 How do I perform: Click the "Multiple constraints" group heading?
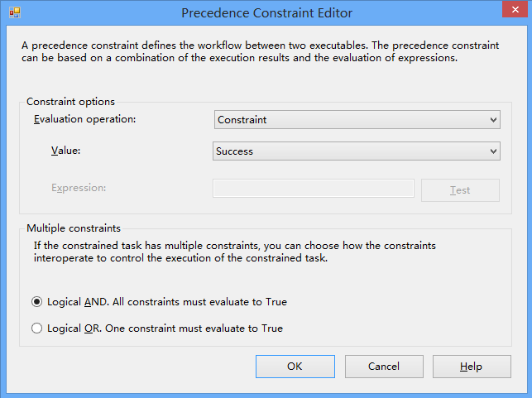[74, 228]
